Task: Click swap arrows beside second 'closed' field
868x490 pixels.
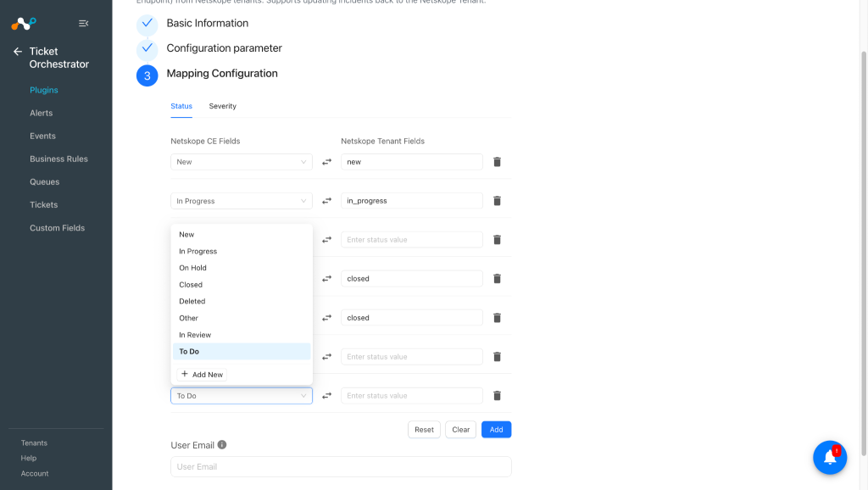Action: (x=326, y=318)
